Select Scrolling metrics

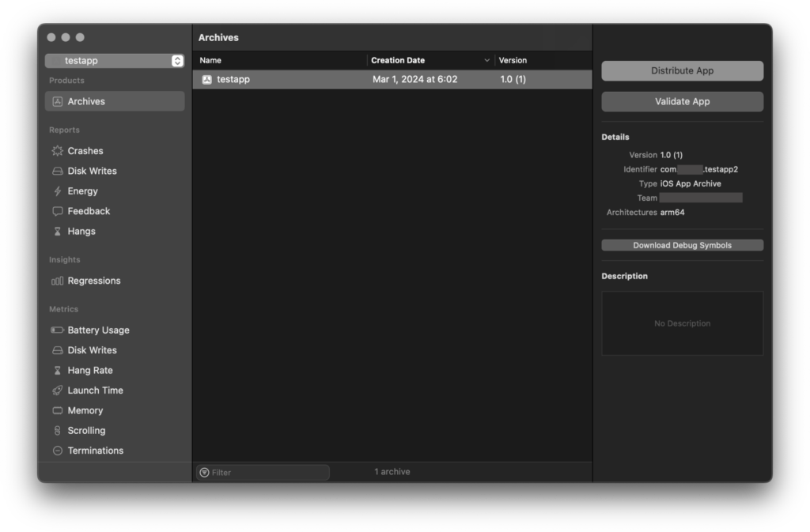(x=115, y=431)
